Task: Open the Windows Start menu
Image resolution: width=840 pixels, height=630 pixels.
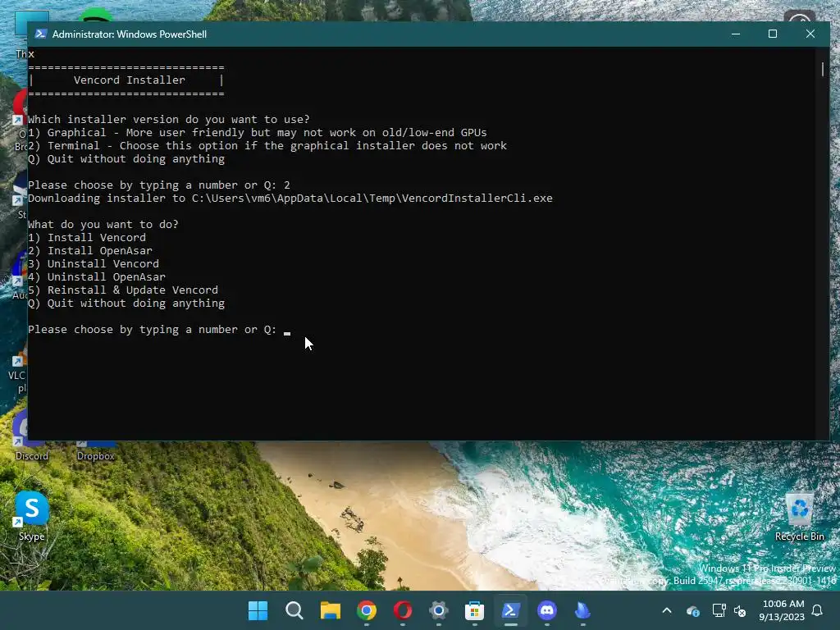Action: 258,610
